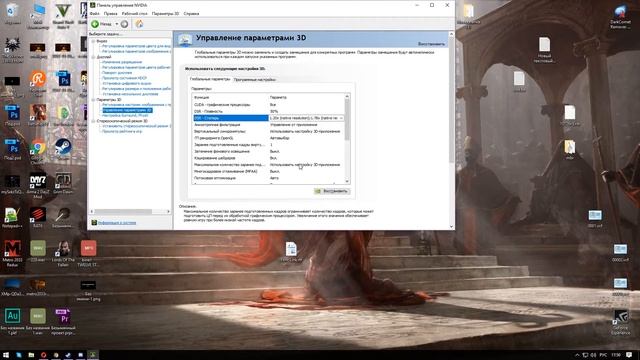The image size is (640, 360).
Task: Select Поворот дисплея in the task tree
Action: tap(117, 73)
